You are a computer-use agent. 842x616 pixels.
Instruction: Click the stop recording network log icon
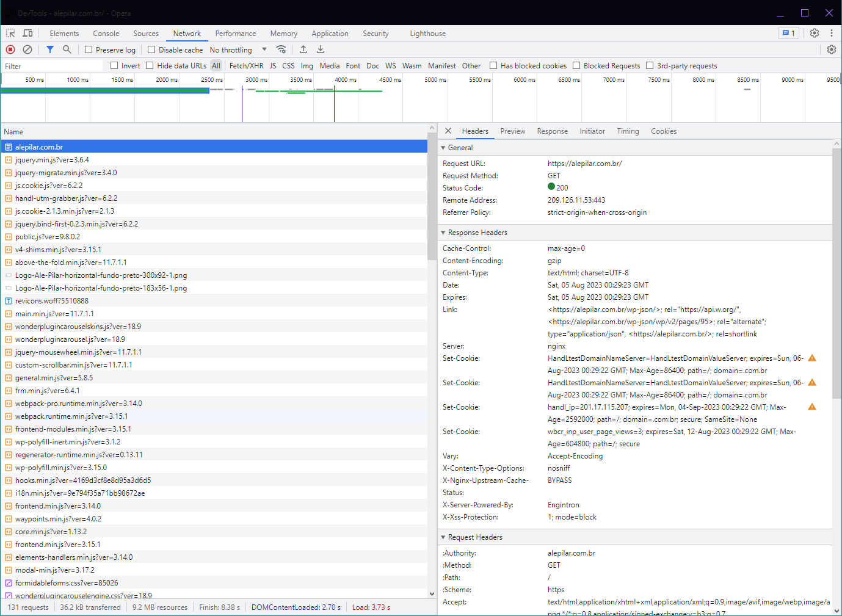point(10,49)
